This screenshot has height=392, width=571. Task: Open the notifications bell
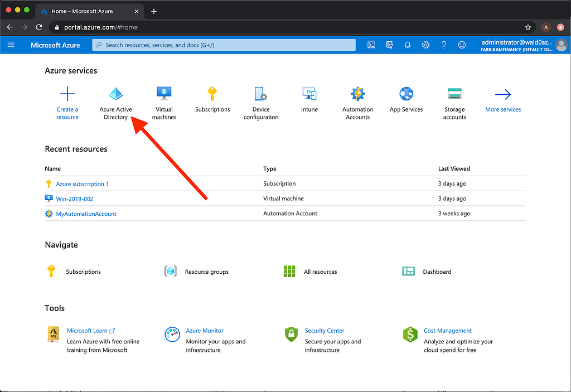point(408,45)
